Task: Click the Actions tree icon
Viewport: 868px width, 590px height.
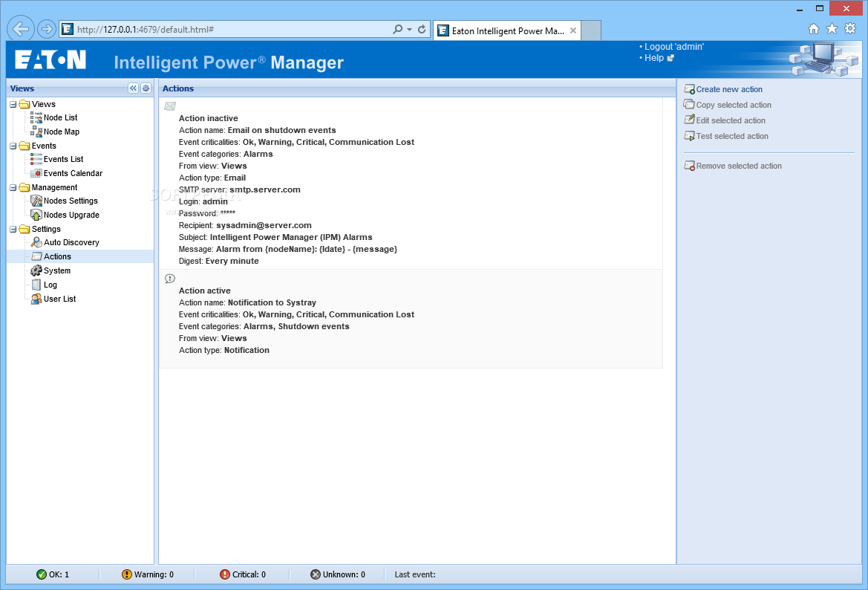Action: click(36, 256)
